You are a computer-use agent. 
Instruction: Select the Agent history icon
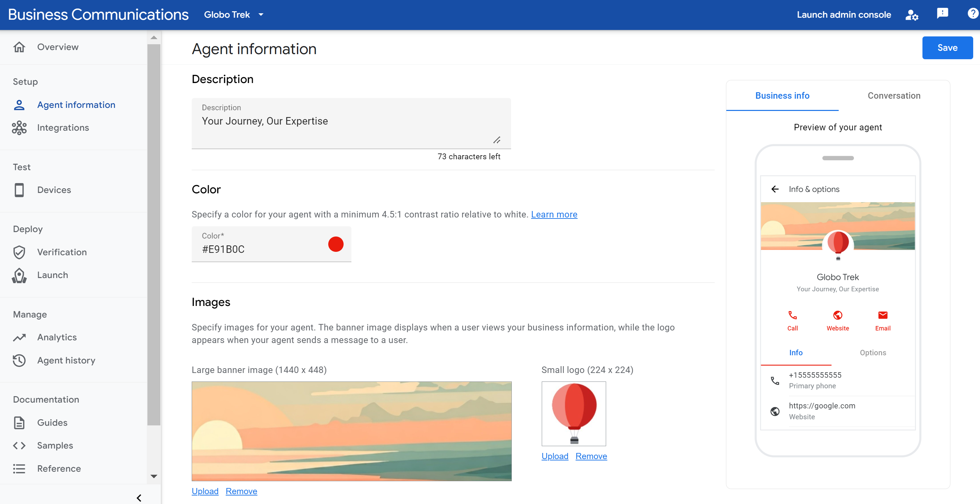click(x=19, y=360)
